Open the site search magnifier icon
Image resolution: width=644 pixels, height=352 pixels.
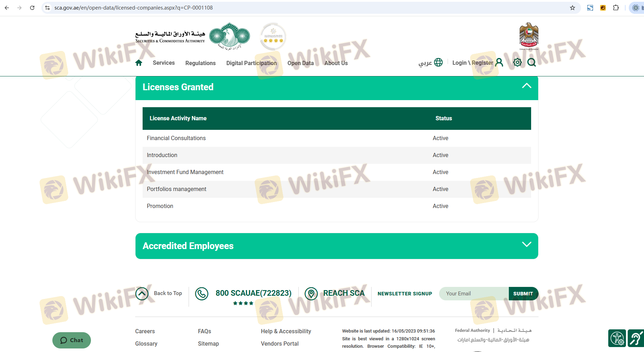pos(531,63)
